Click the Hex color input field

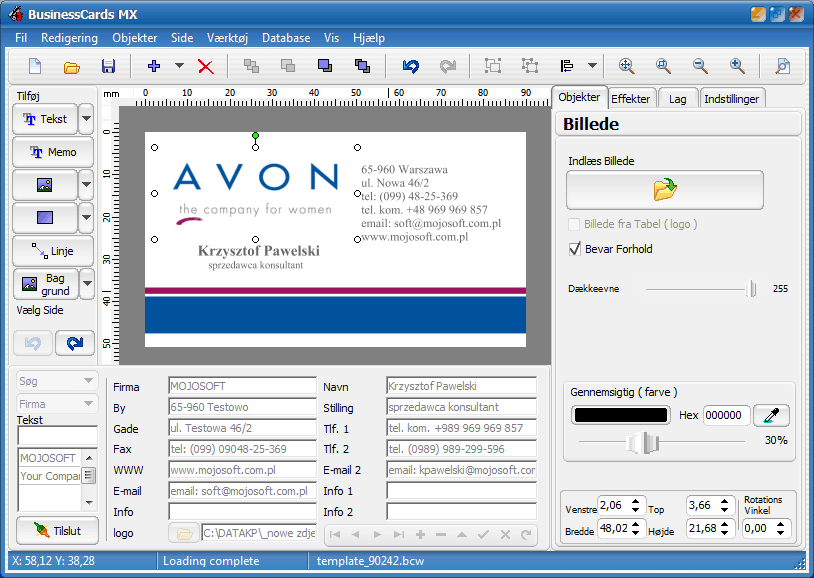[727, 415]
